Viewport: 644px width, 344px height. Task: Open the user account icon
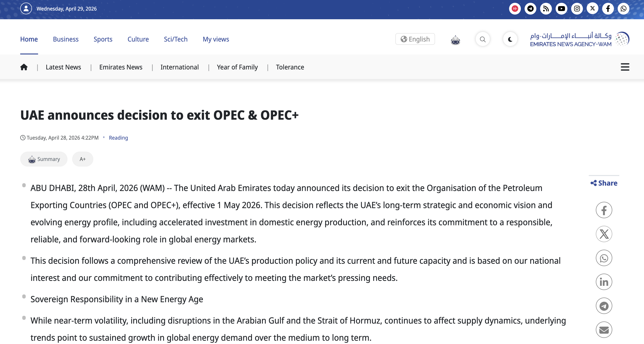point(26,9)
